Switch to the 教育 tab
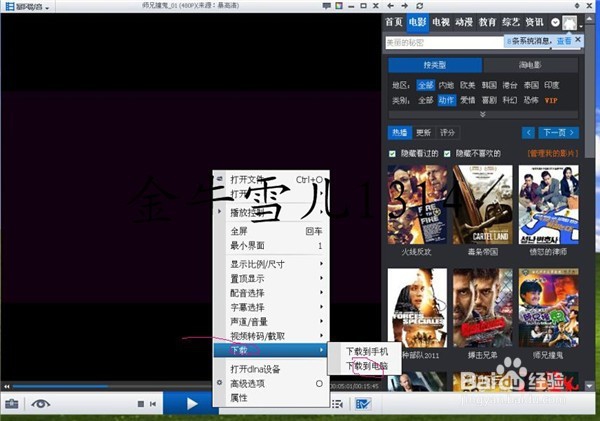 point(487,22)
